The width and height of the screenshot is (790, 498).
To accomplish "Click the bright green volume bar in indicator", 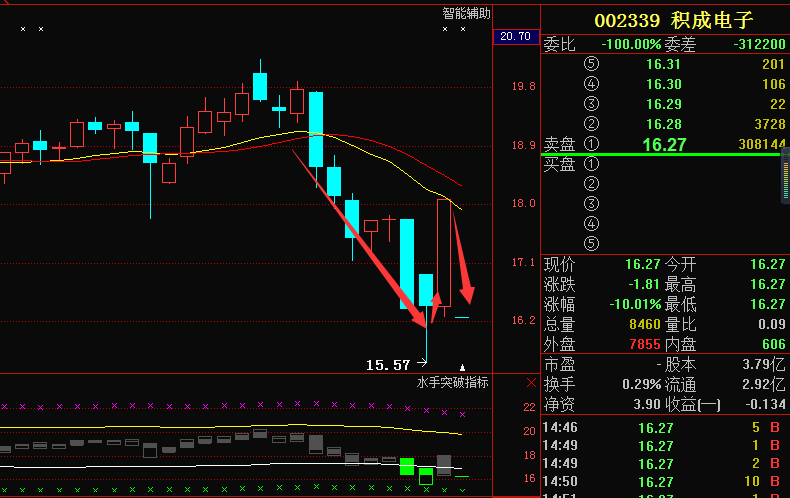I will click(407, 466).
